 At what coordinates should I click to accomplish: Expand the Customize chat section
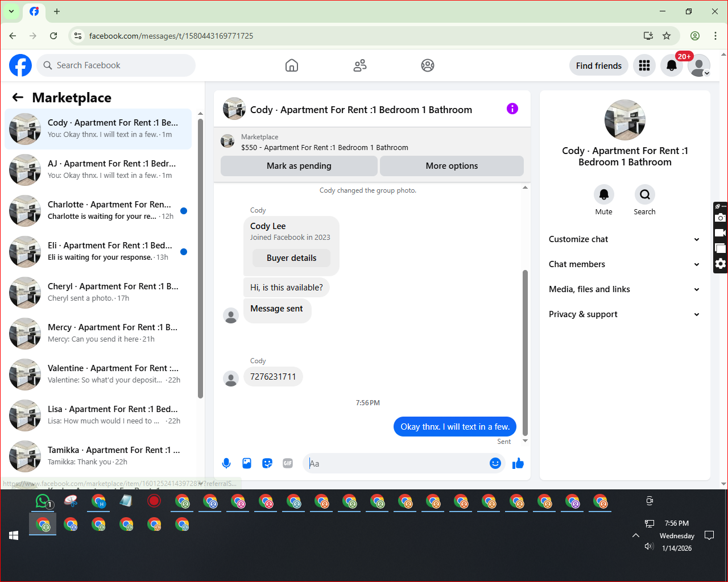pyautogui.click(x=624, y=239)
